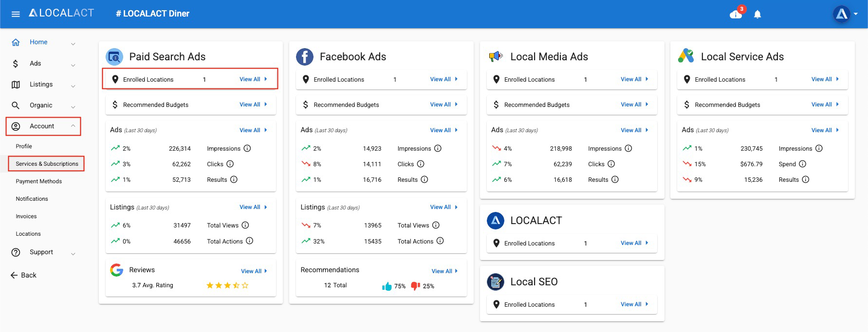Show info for Local Service Ads Results
868x332 pixels.
tap(806, 179)
